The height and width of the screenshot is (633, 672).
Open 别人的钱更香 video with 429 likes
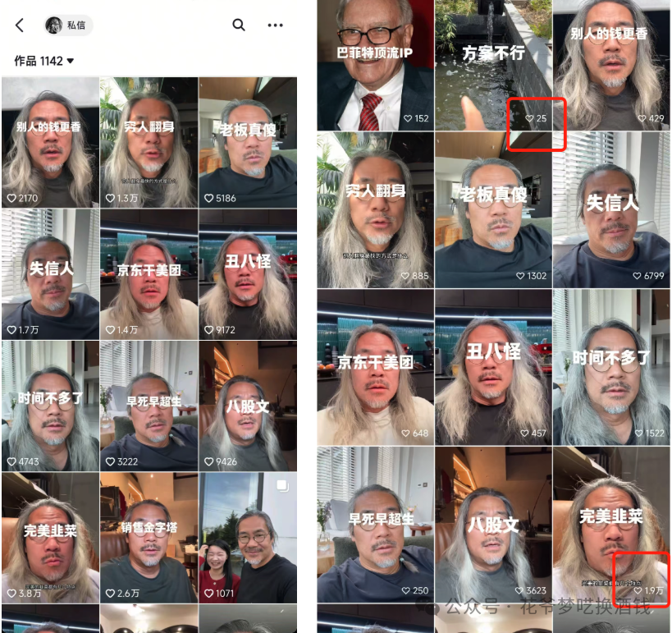click(611, 65)
